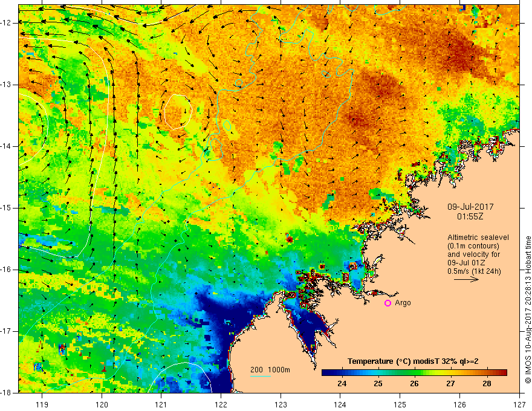Click the latitude axis label '-14'

[6, 146]
